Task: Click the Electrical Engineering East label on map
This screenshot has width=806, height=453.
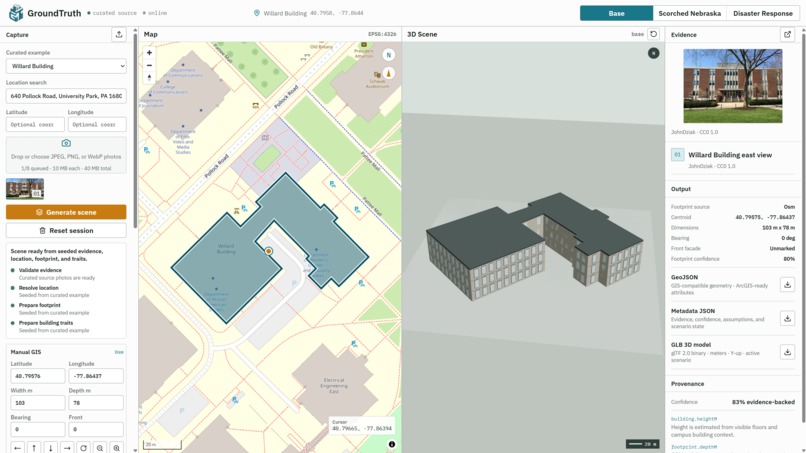Action: [x=334, y=386]
